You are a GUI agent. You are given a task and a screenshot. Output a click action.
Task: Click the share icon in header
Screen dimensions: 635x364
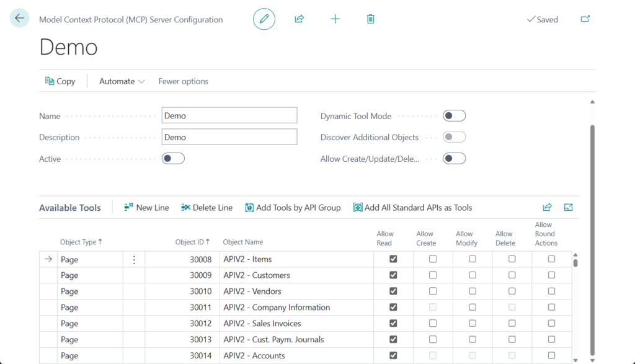coord(299,19)
